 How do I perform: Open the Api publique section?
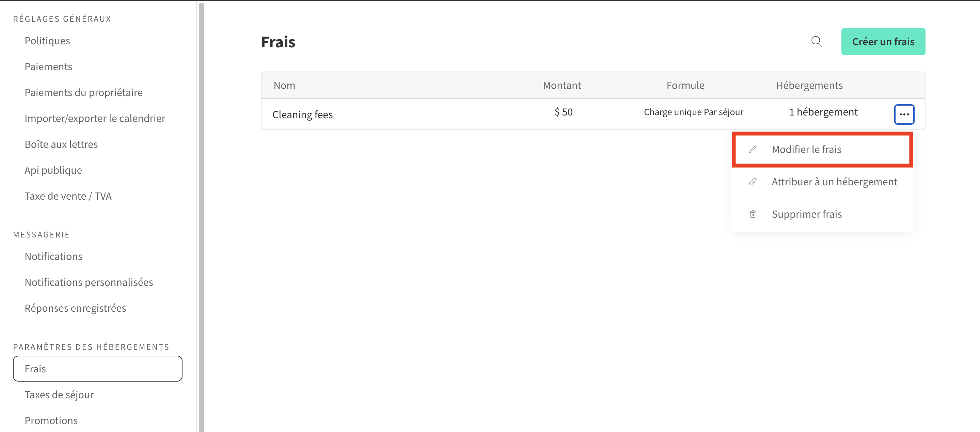(x=53, y=170)
